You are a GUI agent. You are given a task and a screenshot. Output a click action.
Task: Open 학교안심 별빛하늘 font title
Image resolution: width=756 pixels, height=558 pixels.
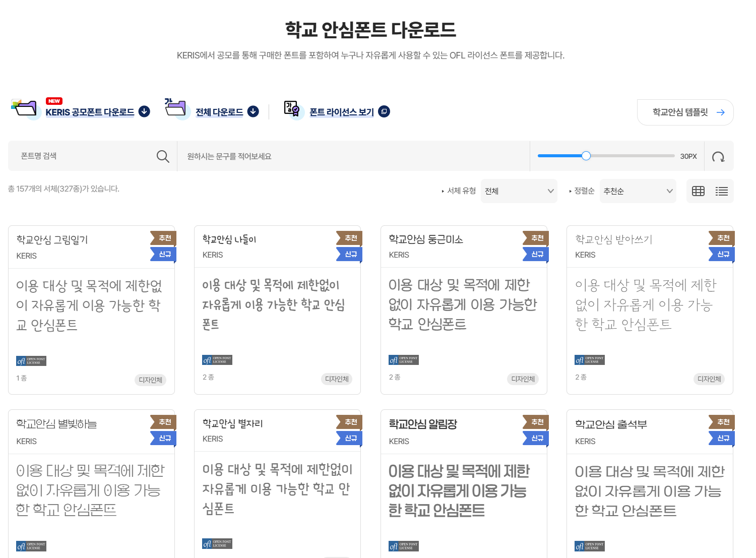click(56, 423)
